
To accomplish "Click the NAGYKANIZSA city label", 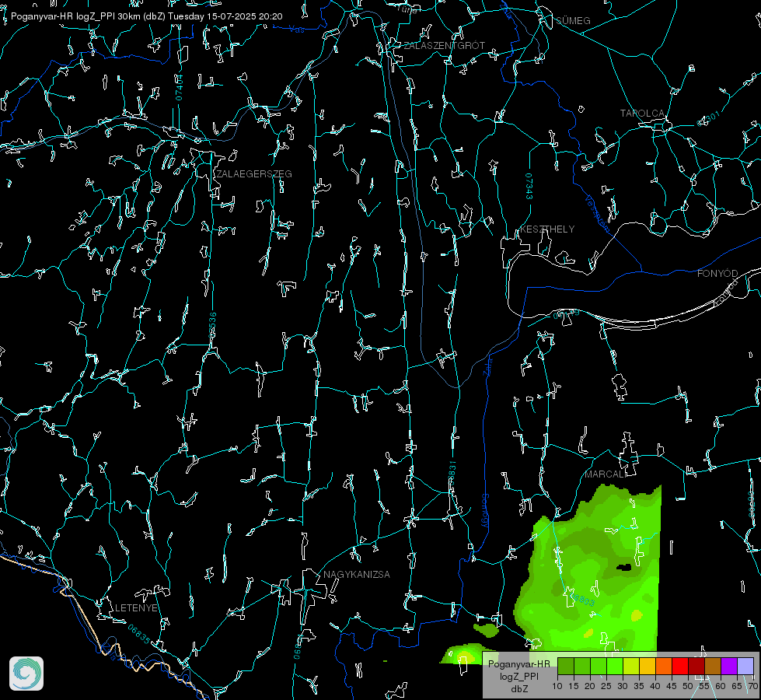I will pos(357,574).
